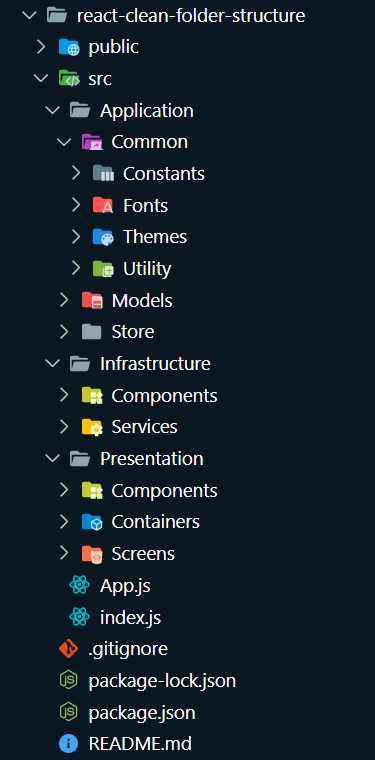Expand the Store folder chevron
The width and height of the screenshot is (375, 760).
point(64,332)
